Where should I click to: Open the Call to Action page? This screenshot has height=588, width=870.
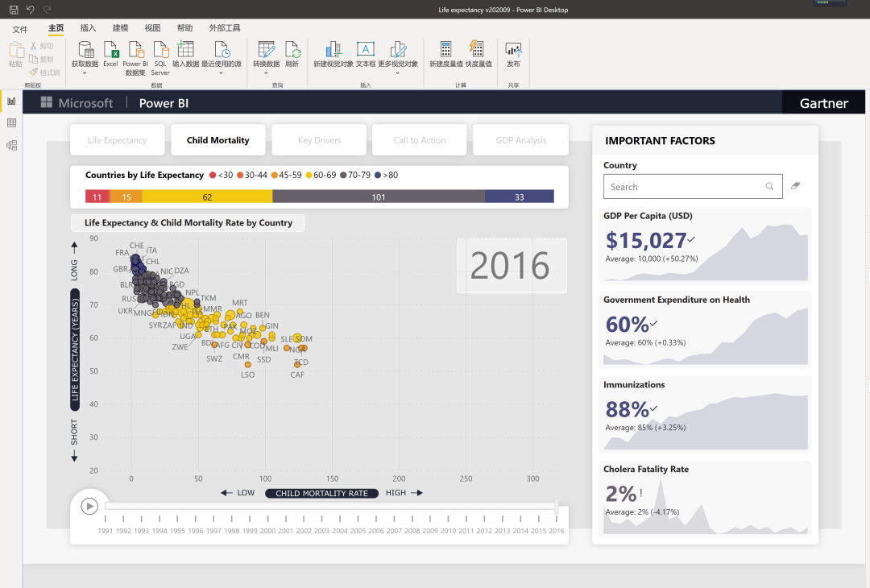[x=420, y=140]
